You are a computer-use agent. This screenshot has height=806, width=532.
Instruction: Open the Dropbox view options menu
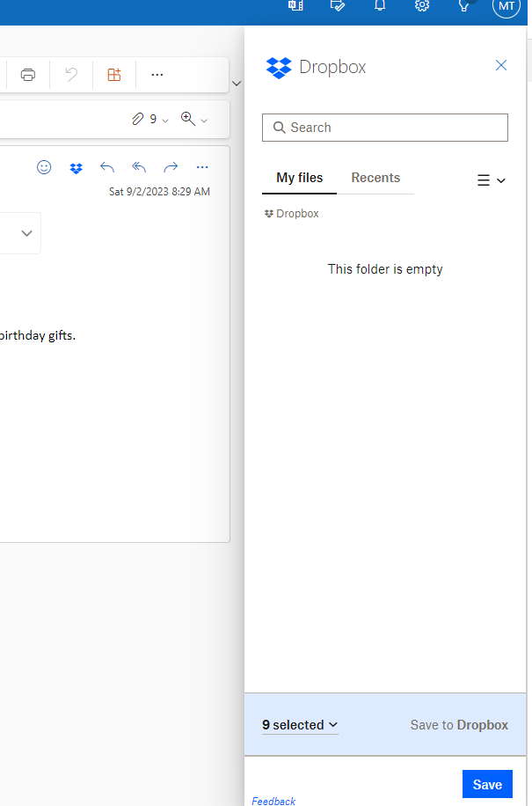coord(491,180)
